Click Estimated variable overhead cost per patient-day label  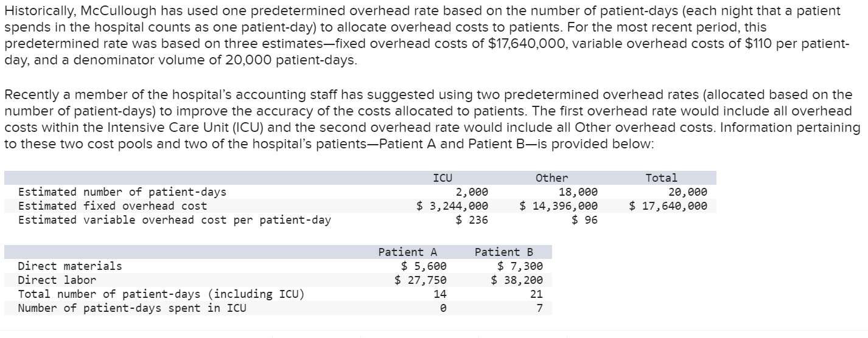175,220
